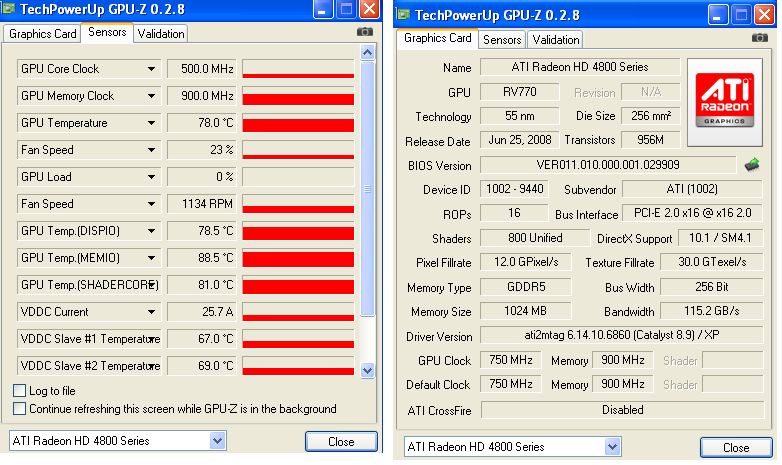Click the sensor list scroll down arrow
The width and height of the screenshot is (782, 465).
368,370
